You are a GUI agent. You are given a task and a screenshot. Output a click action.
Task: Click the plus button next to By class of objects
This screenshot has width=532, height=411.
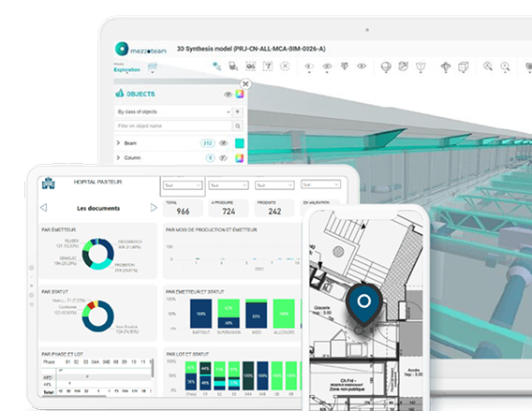(238, 111)
